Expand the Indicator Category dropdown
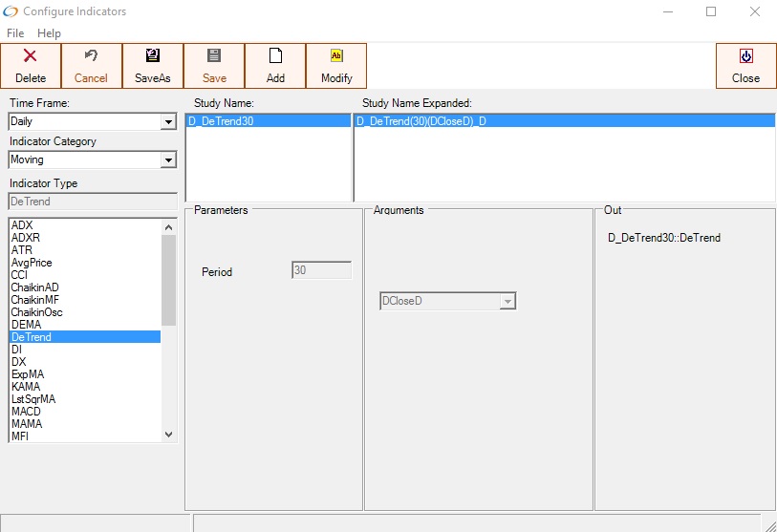 click(x=168, y=160)
